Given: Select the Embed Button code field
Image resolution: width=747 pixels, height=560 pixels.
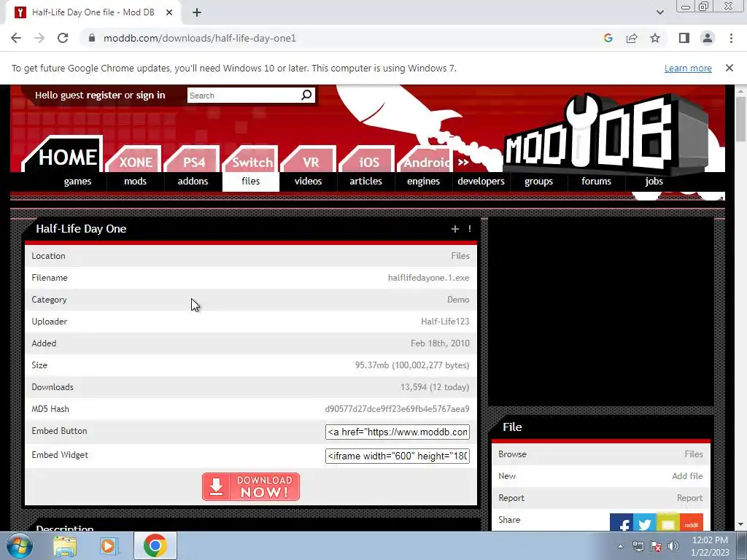Looking at the screenshot, I should coord(398,432).
